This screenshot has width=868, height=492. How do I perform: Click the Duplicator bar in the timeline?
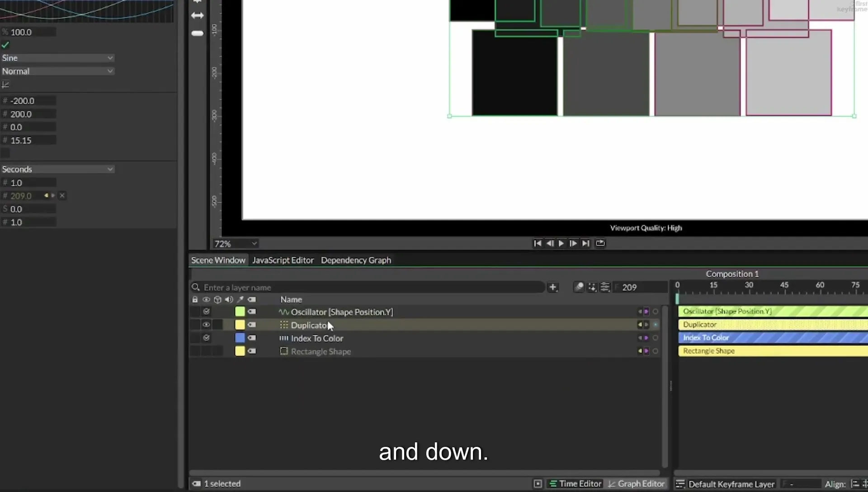(x=773, y=324)
